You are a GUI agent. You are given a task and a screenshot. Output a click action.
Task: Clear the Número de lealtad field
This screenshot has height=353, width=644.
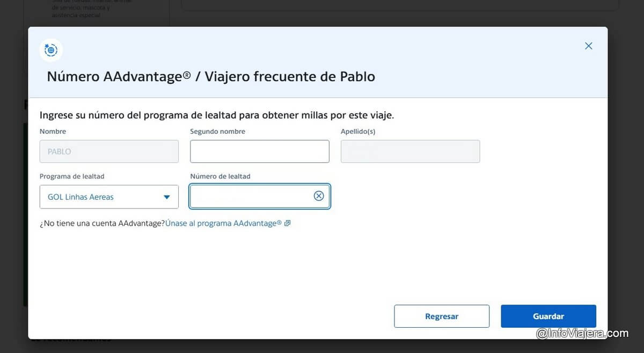pyautogui.click(x=319, y=196)
